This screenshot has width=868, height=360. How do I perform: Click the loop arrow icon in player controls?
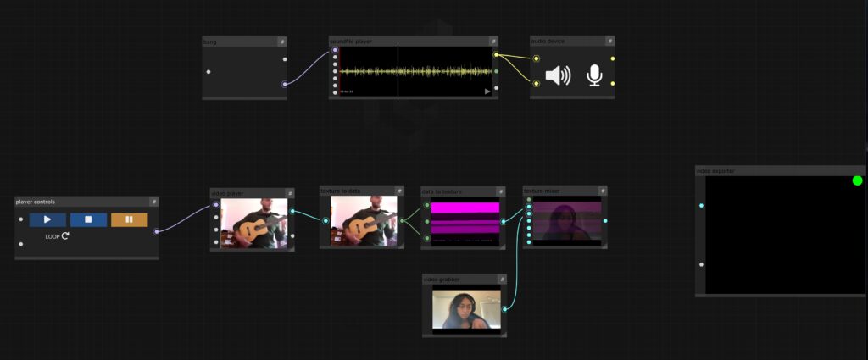(65, 236)
